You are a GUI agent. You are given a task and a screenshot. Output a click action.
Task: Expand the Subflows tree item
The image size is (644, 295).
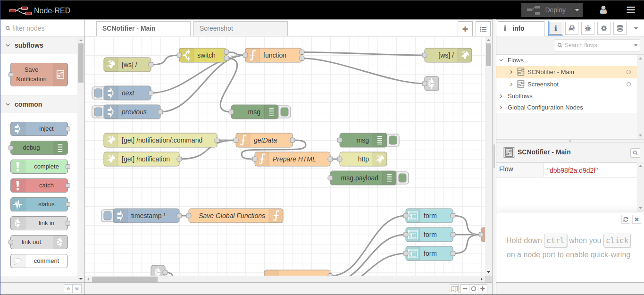(501, 96)
